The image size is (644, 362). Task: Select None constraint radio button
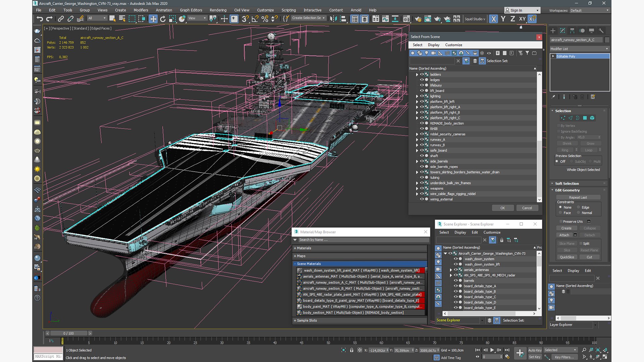pyautogui.click(x=560, y=207)
